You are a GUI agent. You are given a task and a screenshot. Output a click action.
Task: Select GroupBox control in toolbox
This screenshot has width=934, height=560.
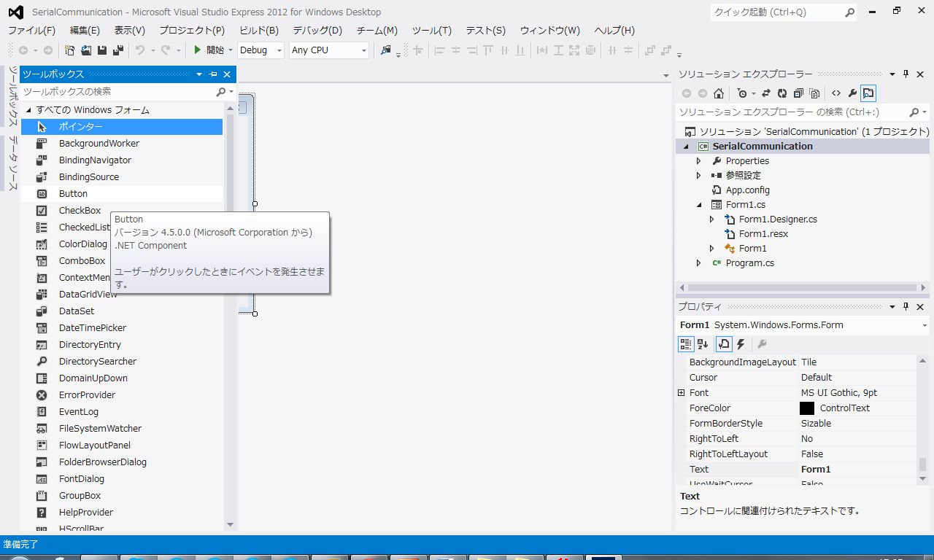tap(122, 496)
